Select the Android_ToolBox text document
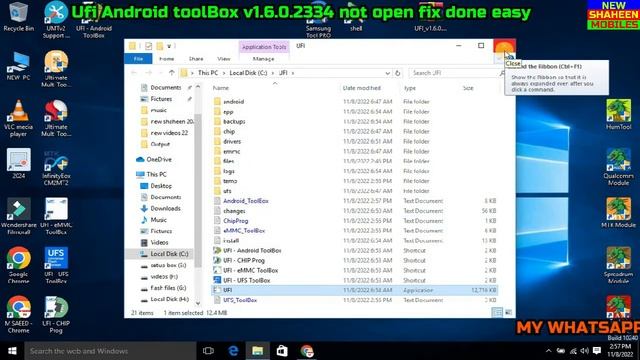This screenshot has height=360, width=640. point(246,201)
